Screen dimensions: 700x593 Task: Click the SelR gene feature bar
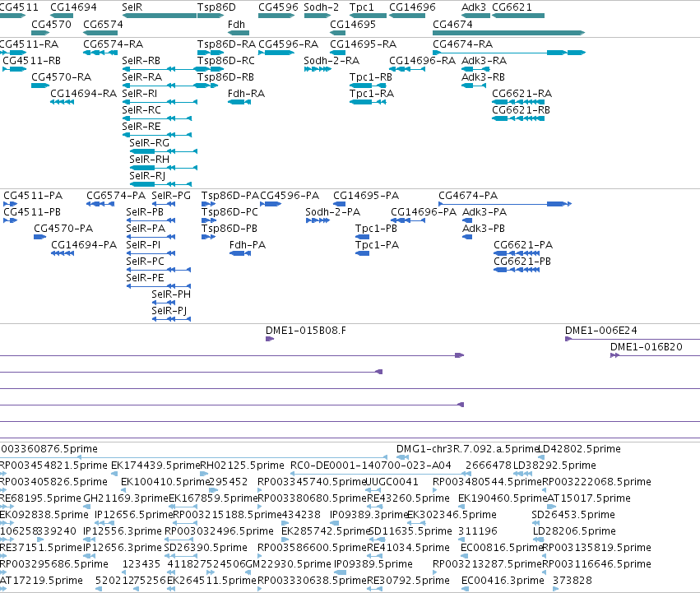pos(160,16)
